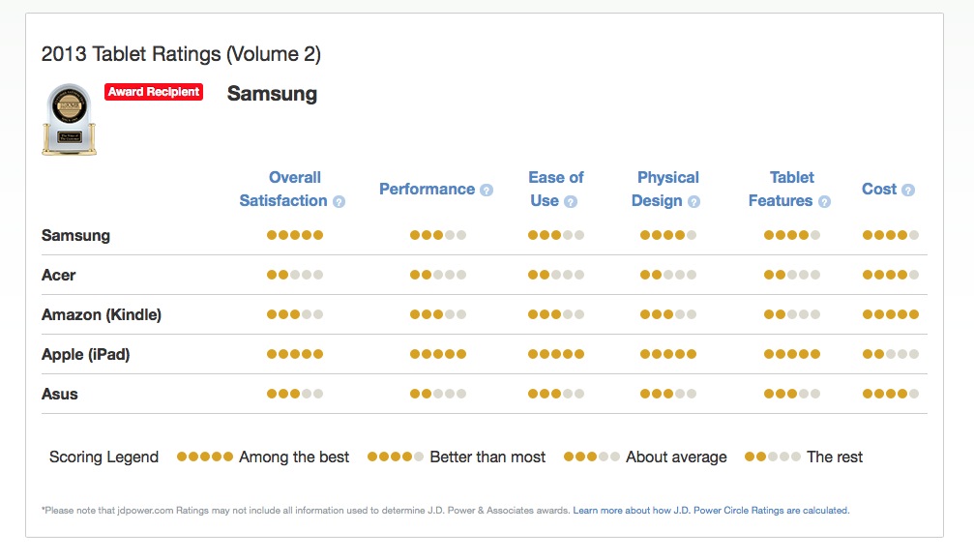Click the help icon next to Performance
Screen dimensions: 974x560
pyautogui.click(x=487, y=191)
